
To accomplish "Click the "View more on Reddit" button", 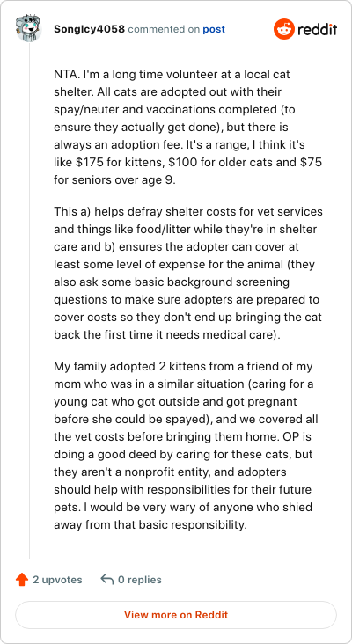I will point(176,615).
